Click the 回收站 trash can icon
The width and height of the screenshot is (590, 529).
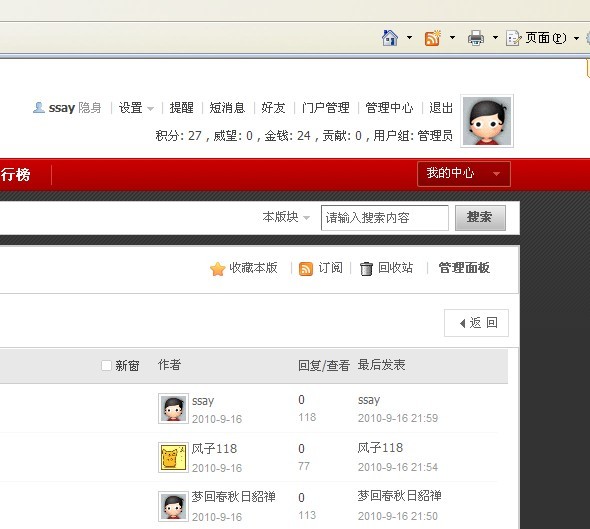[x=366, y=269]
